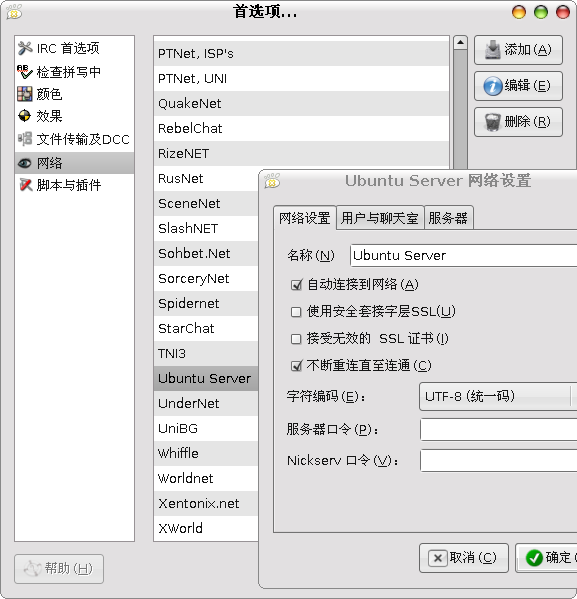
Task: Switch to the 服务器 tab
Action: (448, 218)
